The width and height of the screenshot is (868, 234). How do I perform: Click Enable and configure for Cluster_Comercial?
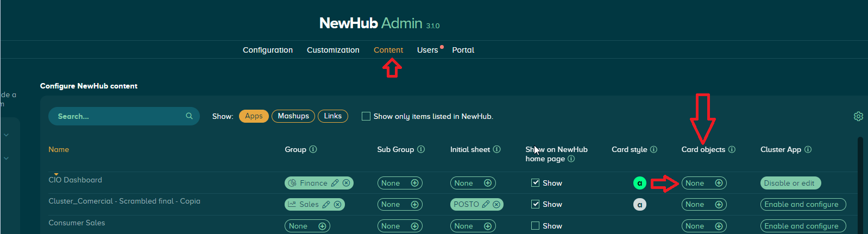click(803, 205)
